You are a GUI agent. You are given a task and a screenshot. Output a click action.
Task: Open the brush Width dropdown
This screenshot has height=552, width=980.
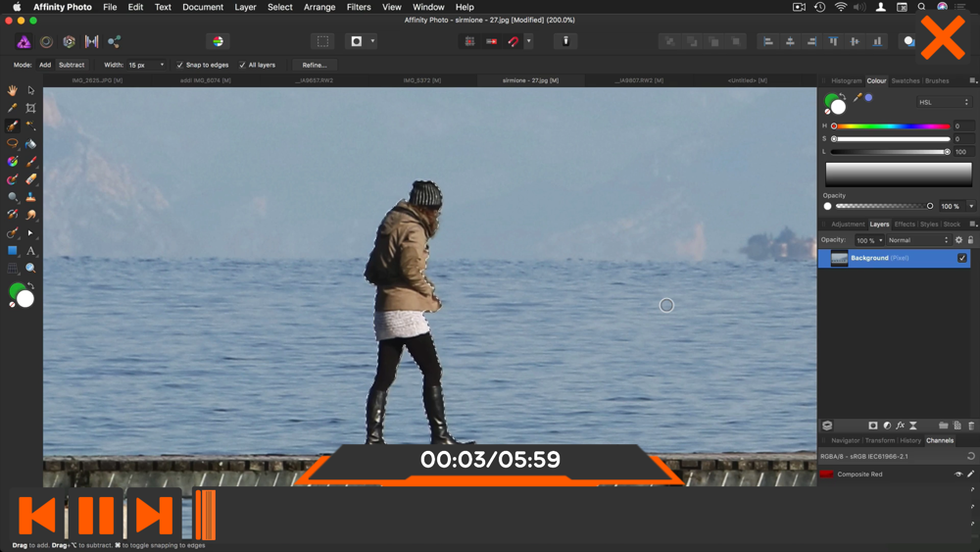click(146, 65)
